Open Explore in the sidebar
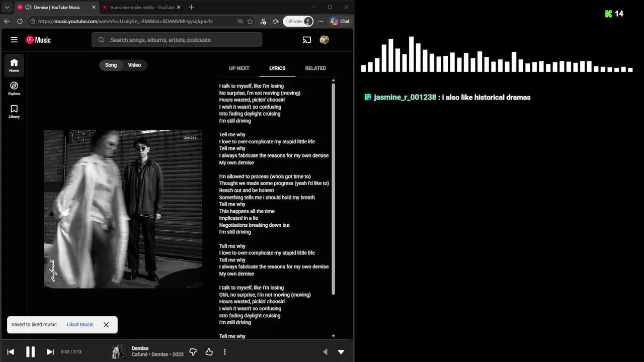Image resolution: width=644 pixels, height=362 pixels. [x=14, y=88]
